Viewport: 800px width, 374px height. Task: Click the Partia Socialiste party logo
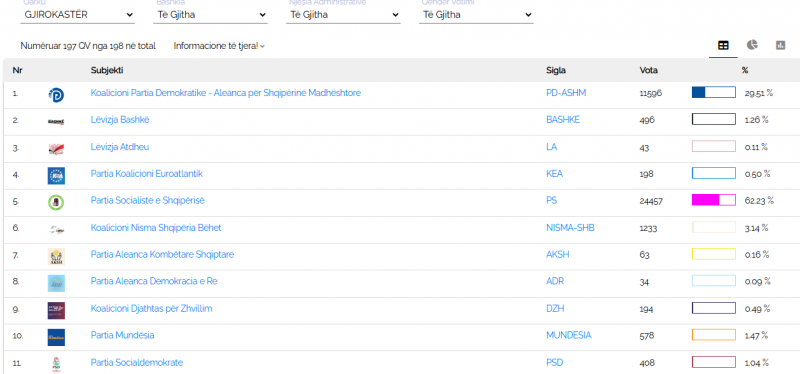coord(56,202)
